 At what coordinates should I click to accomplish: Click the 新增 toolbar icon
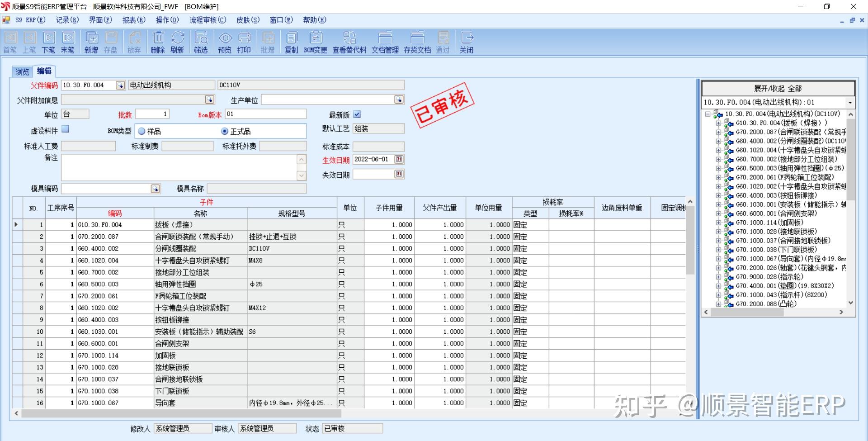[x=91, y=42]
